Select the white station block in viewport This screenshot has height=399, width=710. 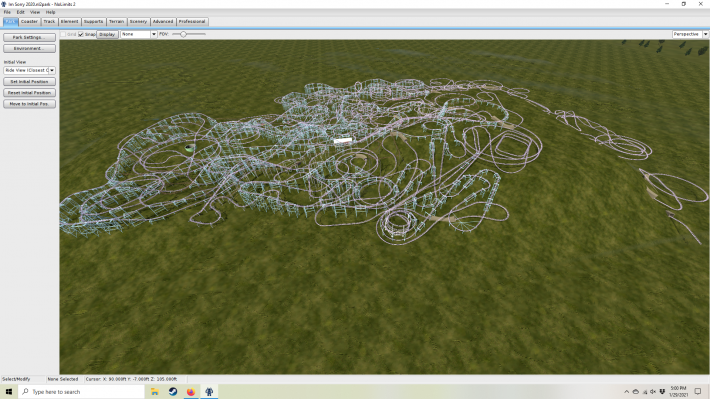[x=343, y=141]
